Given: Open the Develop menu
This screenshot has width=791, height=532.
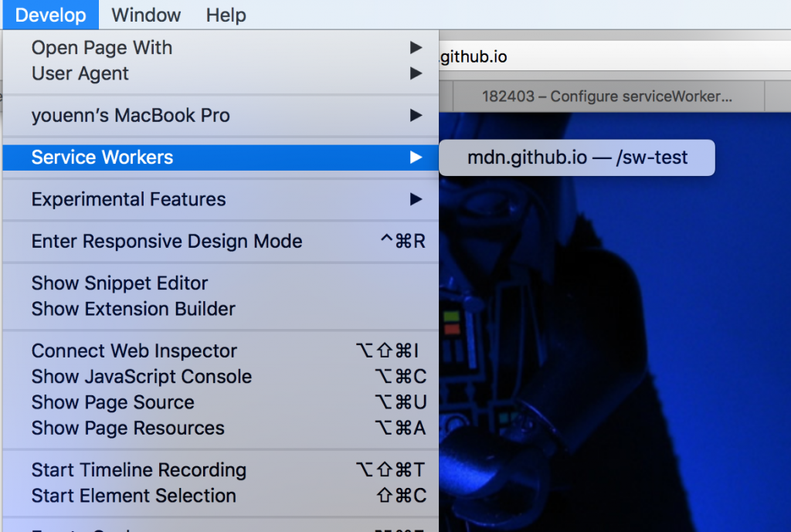Looking at the screenshot, I should tap(49, 15).
